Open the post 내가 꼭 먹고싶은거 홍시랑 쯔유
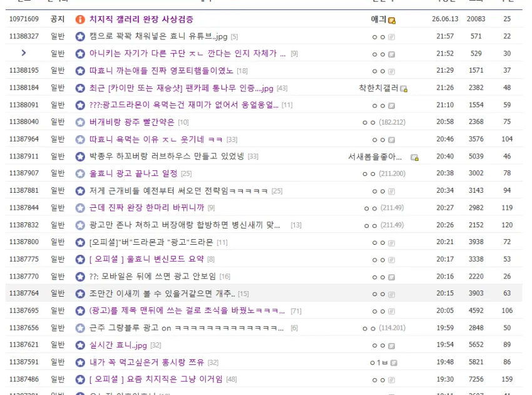Image resolution: width=532 pixels, height=395 pixels. (146, 362)
